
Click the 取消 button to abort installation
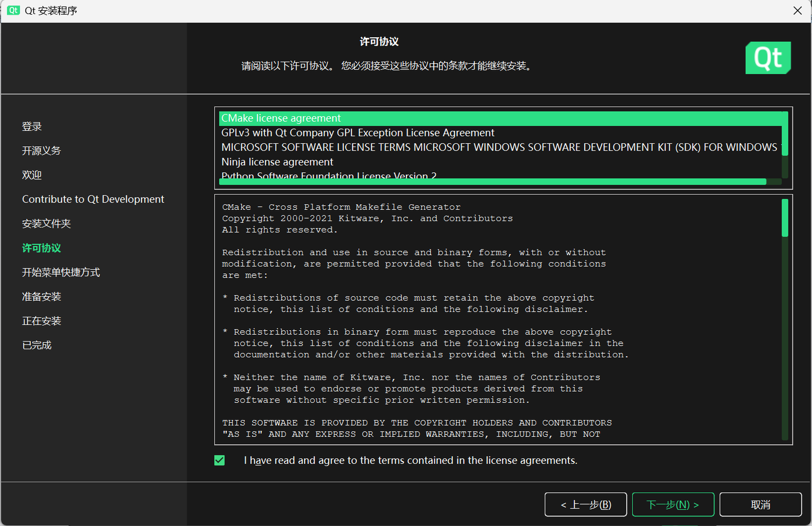pyautogui.click(x=760, y=504)
